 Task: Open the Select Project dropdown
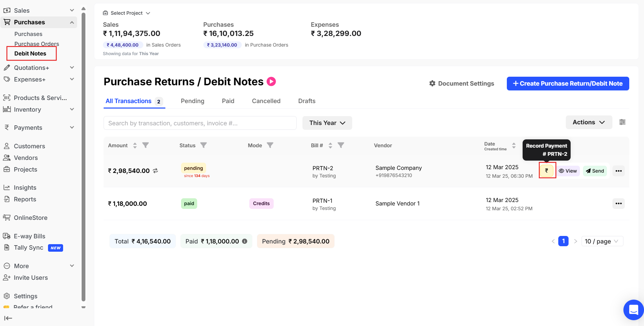click(127, 13)
